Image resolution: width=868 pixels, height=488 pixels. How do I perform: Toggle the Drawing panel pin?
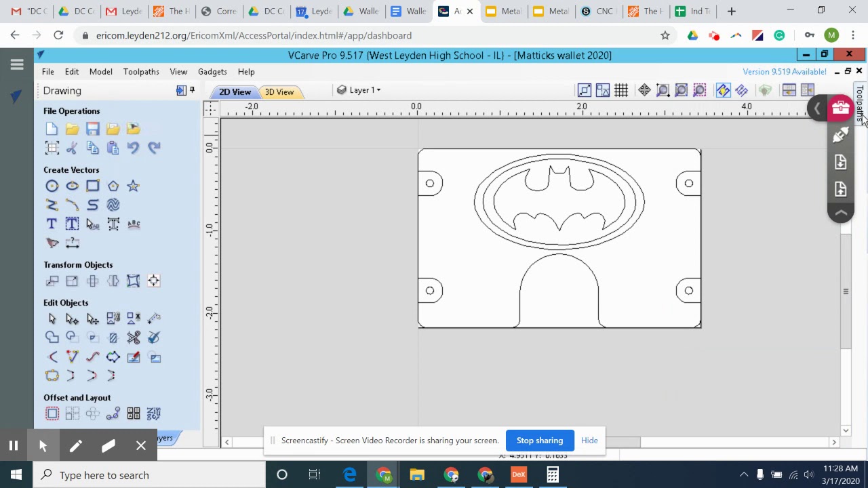coord(192,90)
